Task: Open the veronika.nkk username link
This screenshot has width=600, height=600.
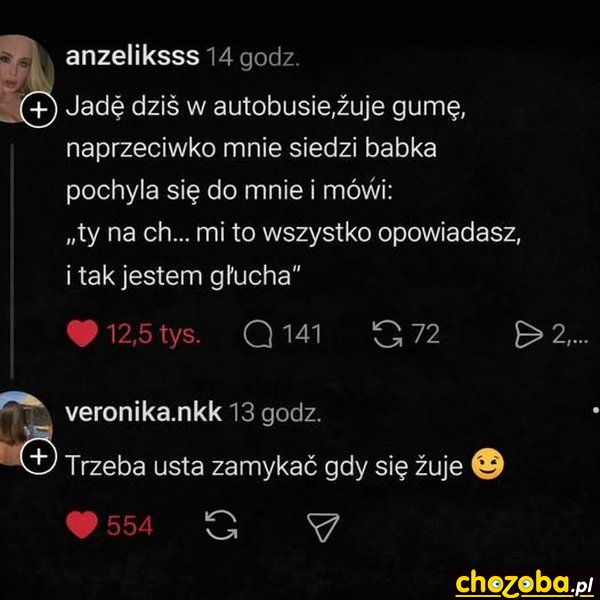Action: coord(143,412)
